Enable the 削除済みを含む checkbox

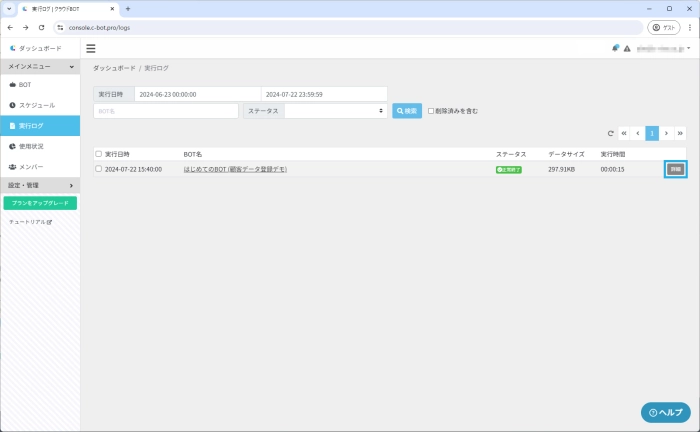pos(431,111)
